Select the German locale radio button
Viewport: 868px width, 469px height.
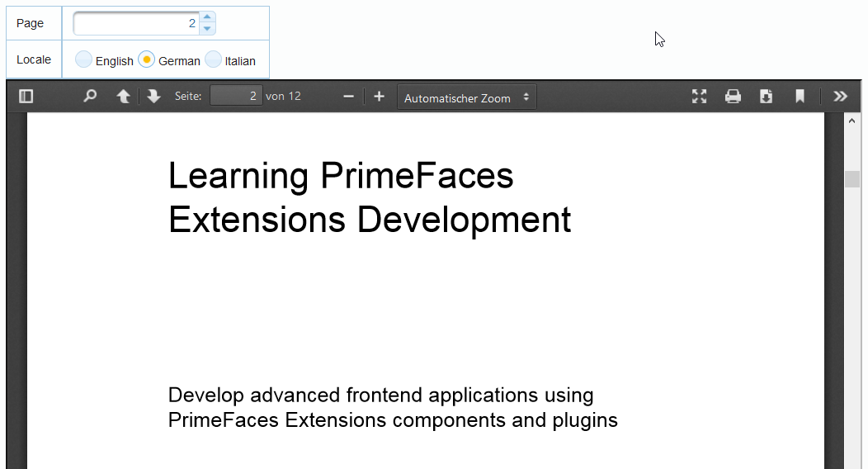[147, 59]
